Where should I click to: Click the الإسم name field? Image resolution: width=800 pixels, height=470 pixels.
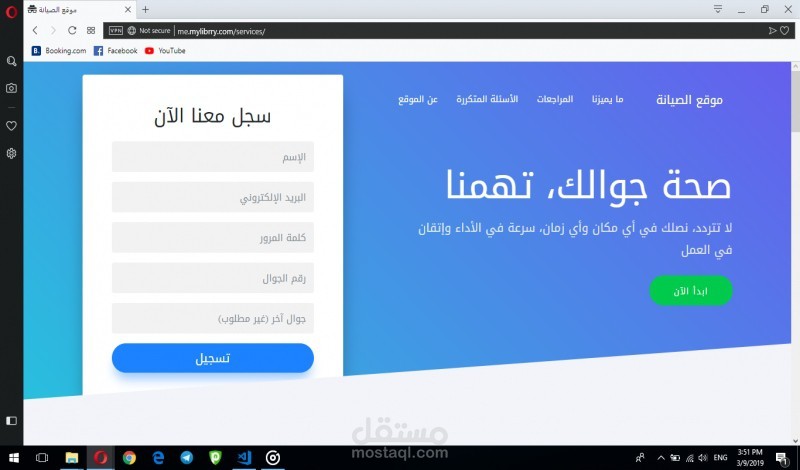(213, 157)
